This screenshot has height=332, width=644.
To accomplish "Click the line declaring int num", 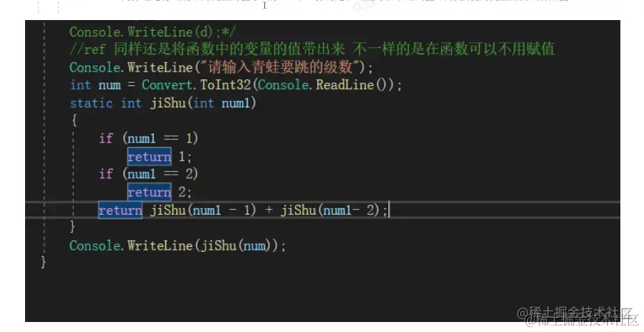I will 236,85.
